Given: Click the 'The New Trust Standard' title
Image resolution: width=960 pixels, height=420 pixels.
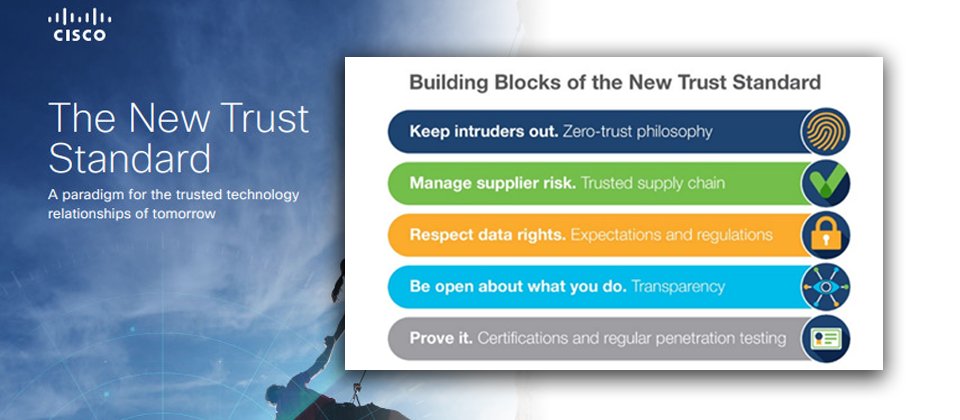Looking at the screenshot, I should pos(179,138).
